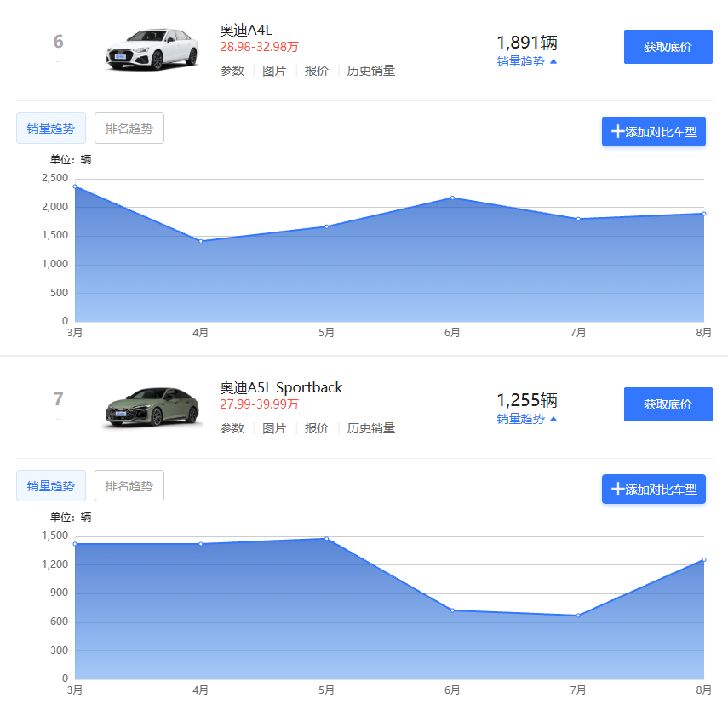
Task: Click the 1,255辆 sales figure
Action: [527, 400]
